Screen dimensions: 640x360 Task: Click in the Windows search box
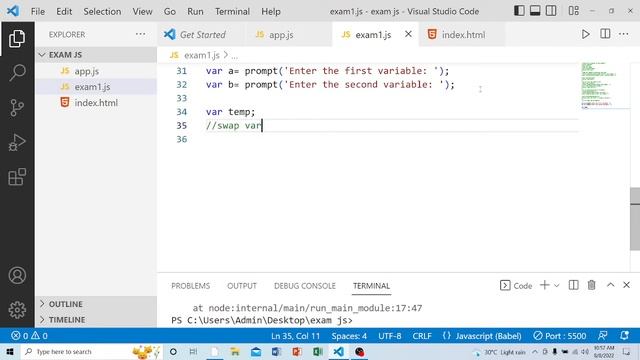pos(91,351)
